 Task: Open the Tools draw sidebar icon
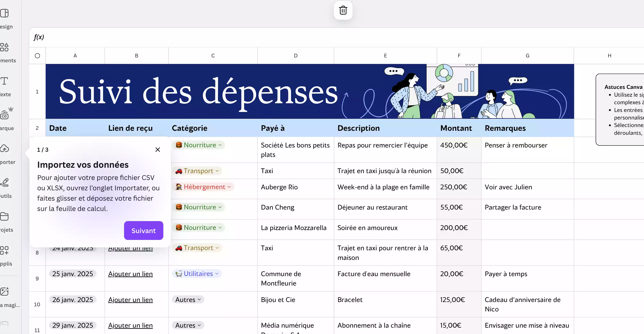point(4,182)
